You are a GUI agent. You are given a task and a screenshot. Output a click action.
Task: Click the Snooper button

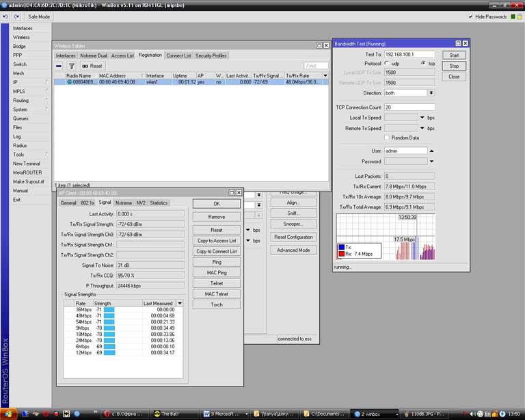(293, 224)
